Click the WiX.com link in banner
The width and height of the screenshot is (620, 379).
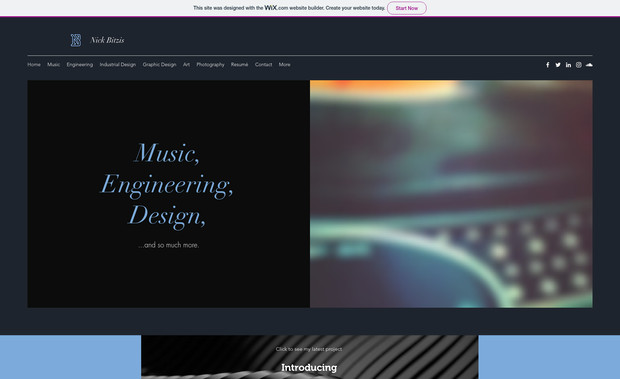(276, 8)
